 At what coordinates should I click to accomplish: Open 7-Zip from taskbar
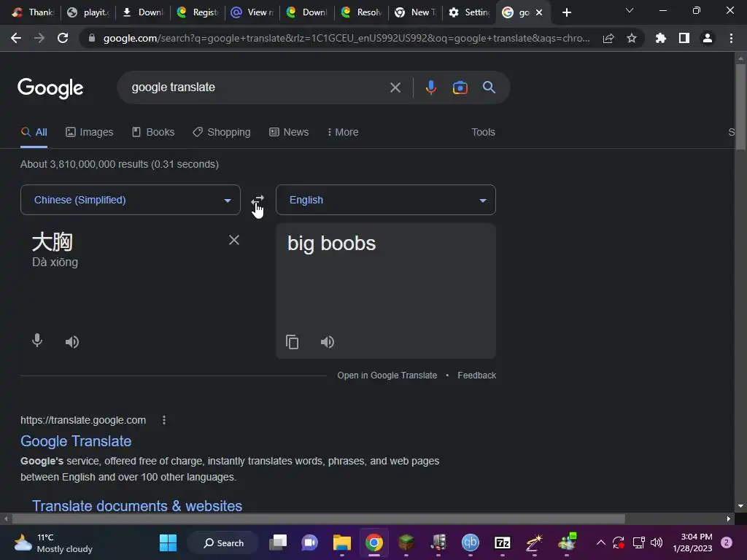[x=503, y=542]
